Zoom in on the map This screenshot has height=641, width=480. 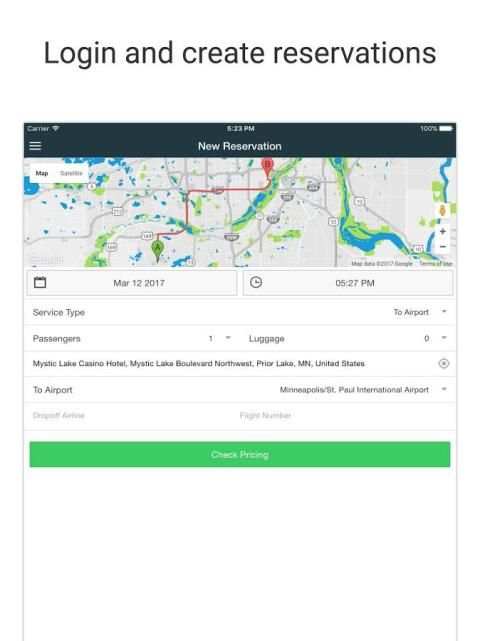[442, 231]
